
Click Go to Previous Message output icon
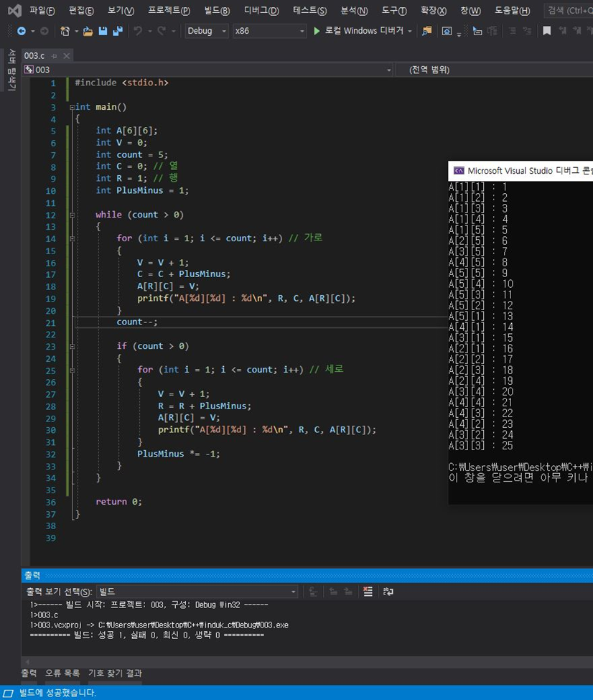[x=333, y=592]
